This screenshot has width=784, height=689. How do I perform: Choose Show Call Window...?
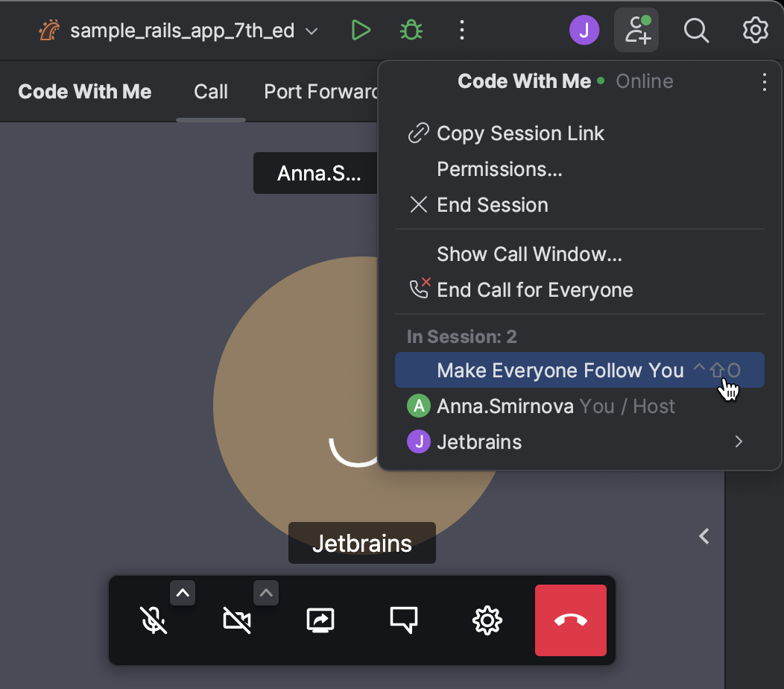pyautogui.click(x=580, y=254)
